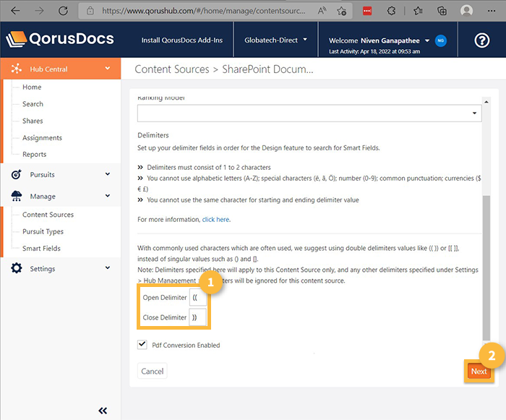
Task: Click the Cancel button
Action: tap(152, 372)
